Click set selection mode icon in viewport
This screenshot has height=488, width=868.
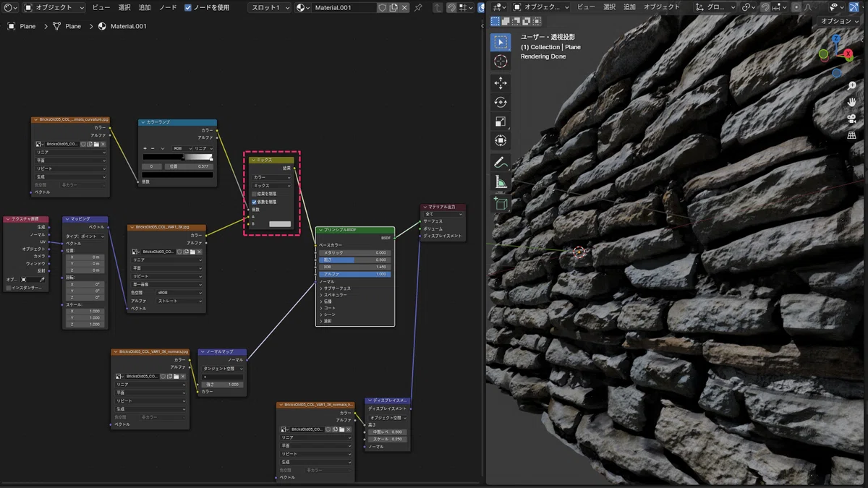point(495,22)
